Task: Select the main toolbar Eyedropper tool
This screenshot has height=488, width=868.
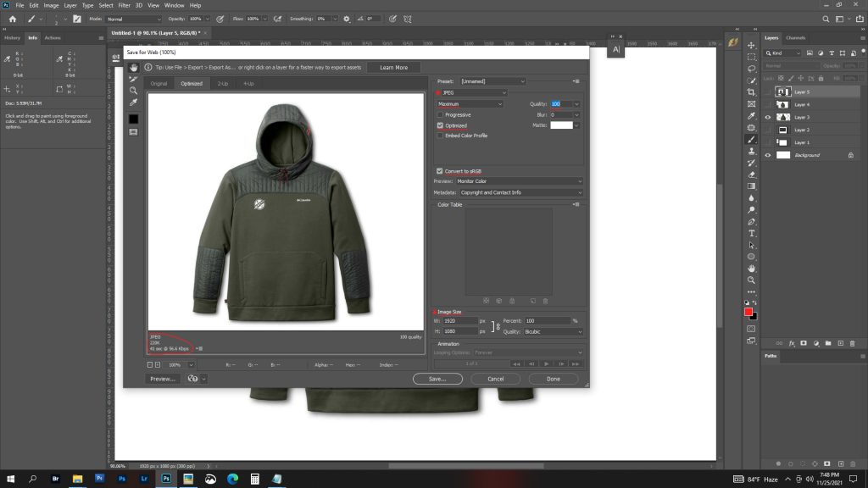Action: pyautogui.click(x=751, y=115)
